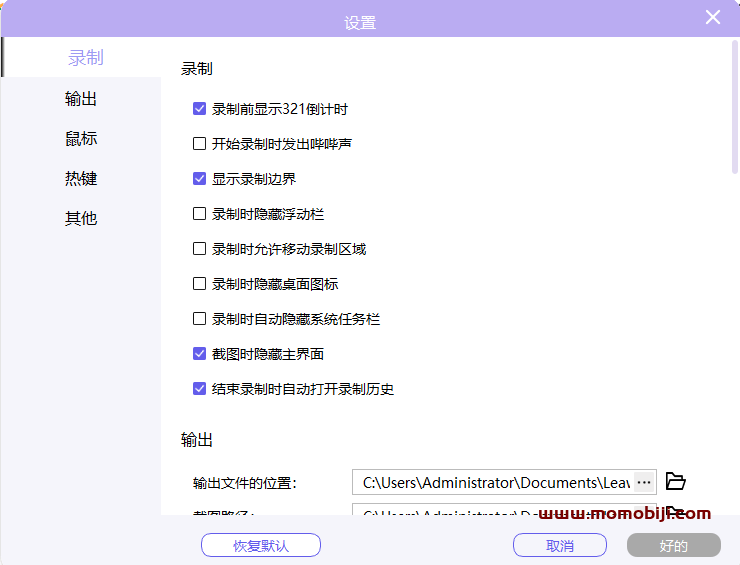Open the 其他 settings tab
Screen dimensions: 740x565
coord(81,218)
